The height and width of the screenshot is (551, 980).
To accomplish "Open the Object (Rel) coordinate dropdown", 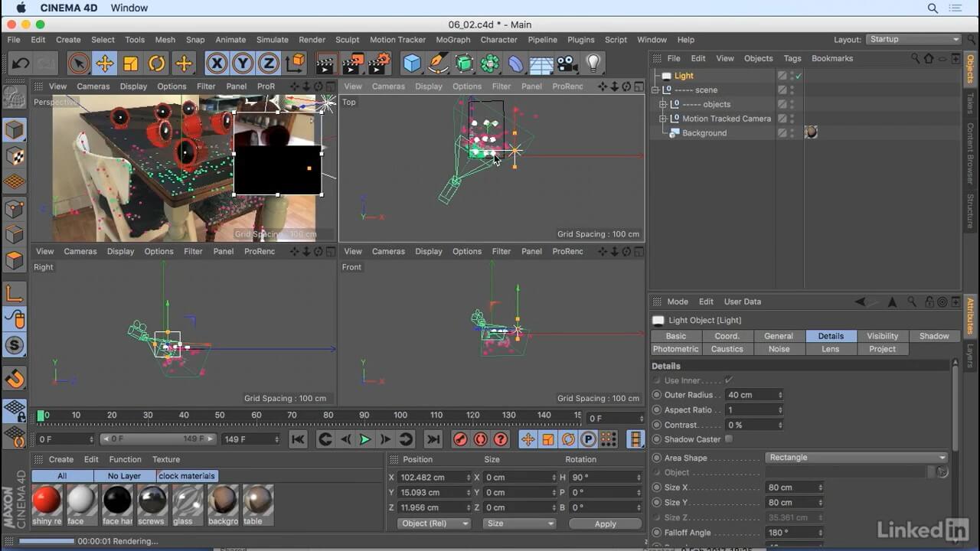I will [434, 523].
